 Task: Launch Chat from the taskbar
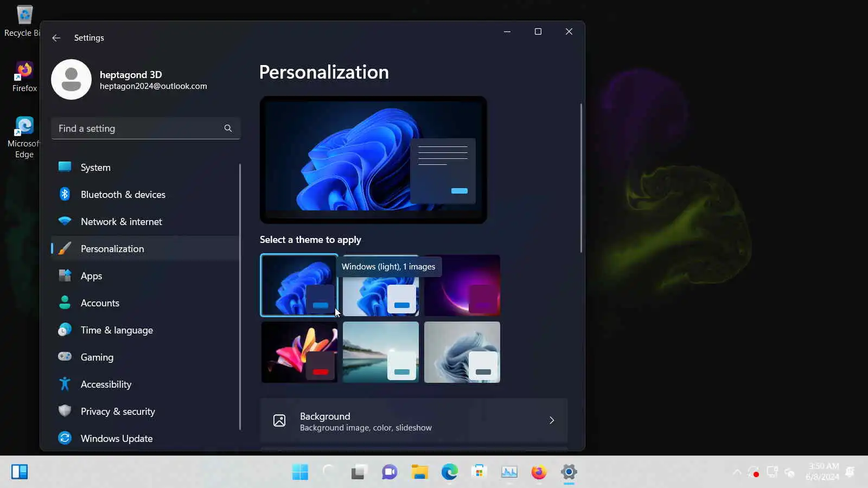389,472
